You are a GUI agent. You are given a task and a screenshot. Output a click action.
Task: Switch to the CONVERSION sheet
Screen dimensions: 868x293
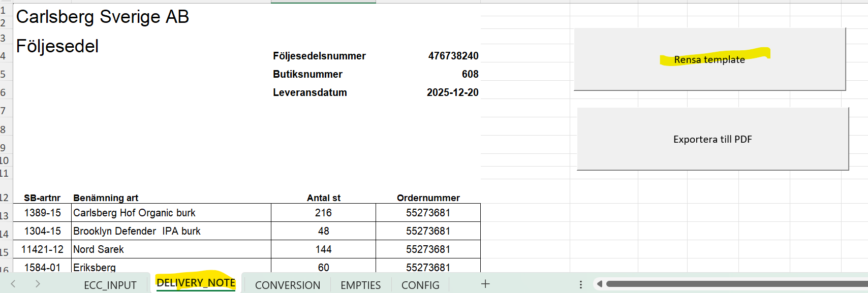pyautogui.click(x=288, y=285)
